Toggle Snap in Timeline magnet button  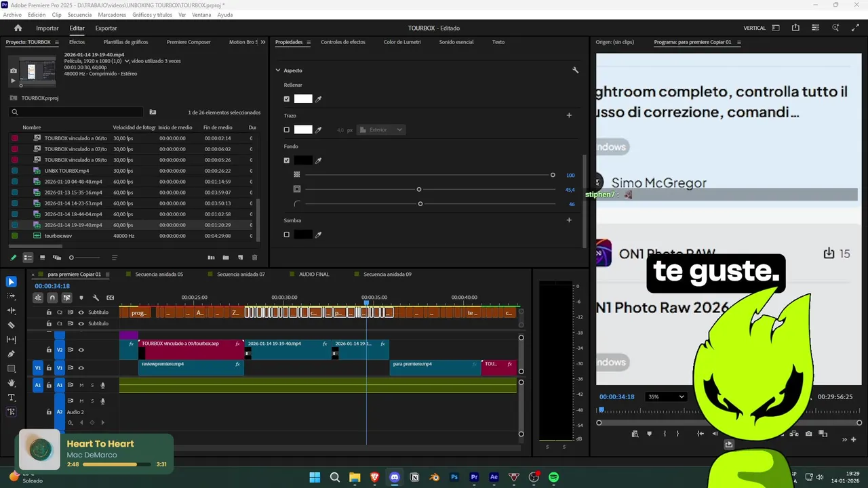[52, 298]
